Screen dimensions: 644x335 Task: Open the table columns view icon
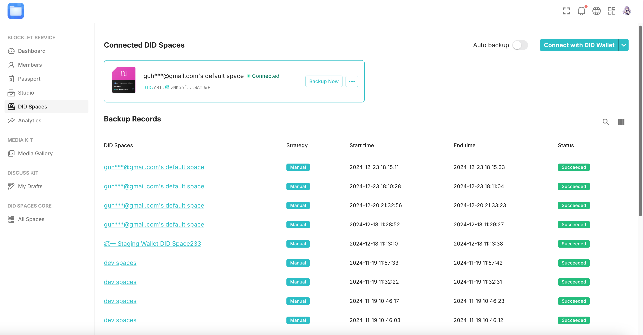click(621, 122)
